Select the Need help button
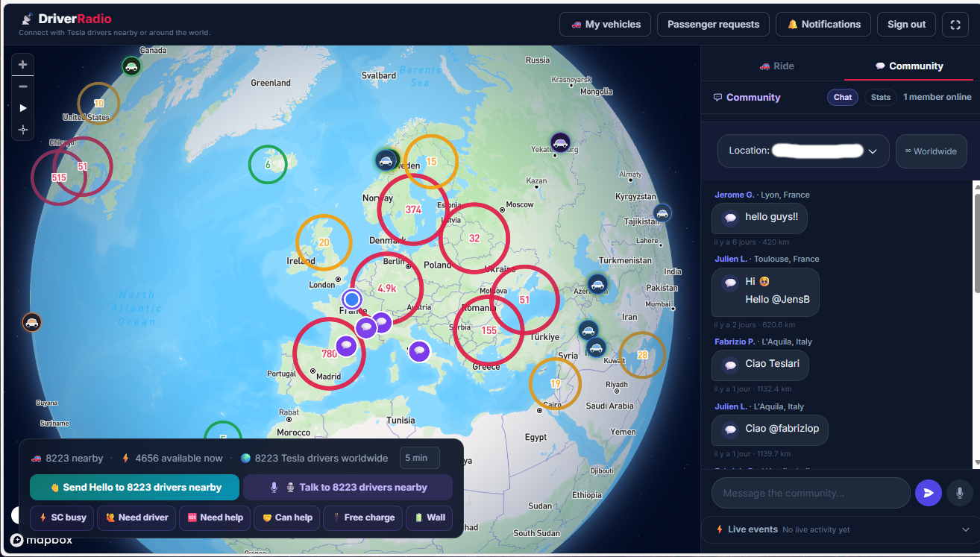This screenshot has width=980, height=557. (216, 517)
